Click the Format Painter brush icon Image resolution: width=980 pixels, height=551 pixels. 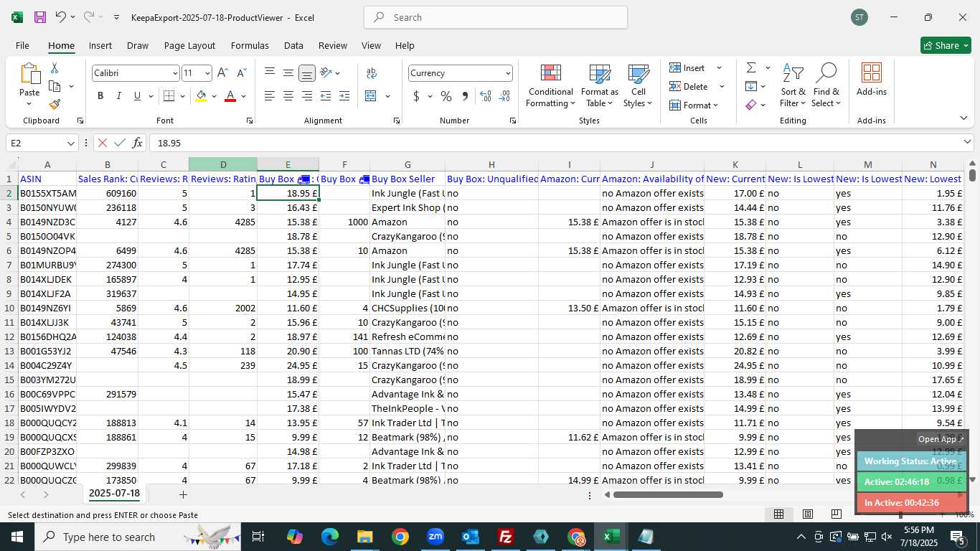point(55,104)
